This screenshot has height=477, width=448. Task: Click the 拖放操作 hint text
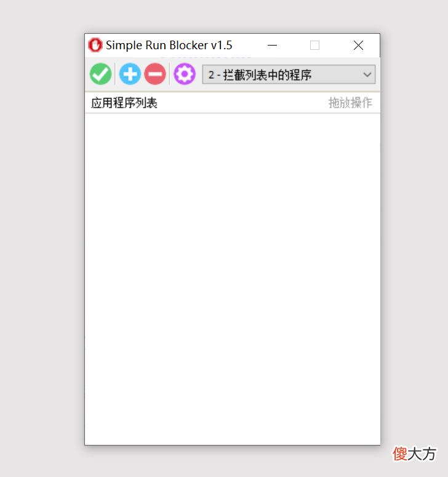click(350, 103)
